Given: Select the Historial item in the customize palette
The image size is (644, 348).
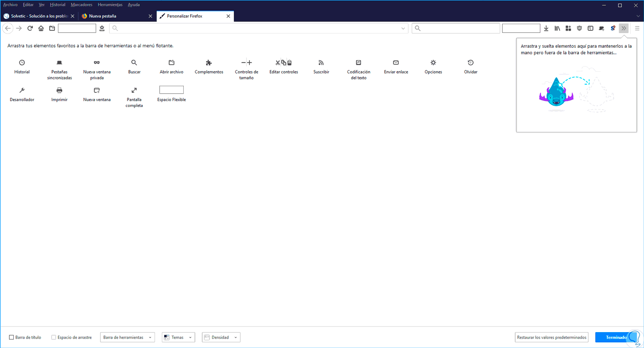Looking at the screenshot, I should (x=22, y=67).
